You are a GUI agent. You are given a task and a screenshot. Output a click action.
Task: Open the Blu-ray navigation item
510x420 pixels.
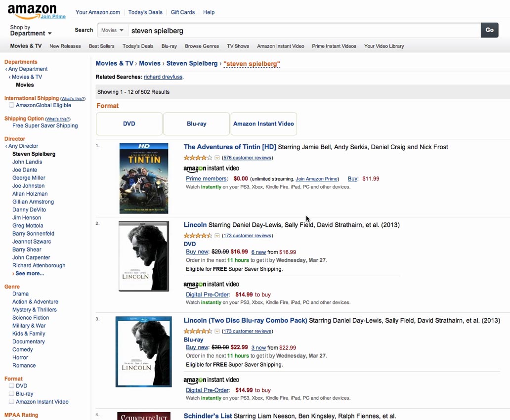tap(169, 46)
